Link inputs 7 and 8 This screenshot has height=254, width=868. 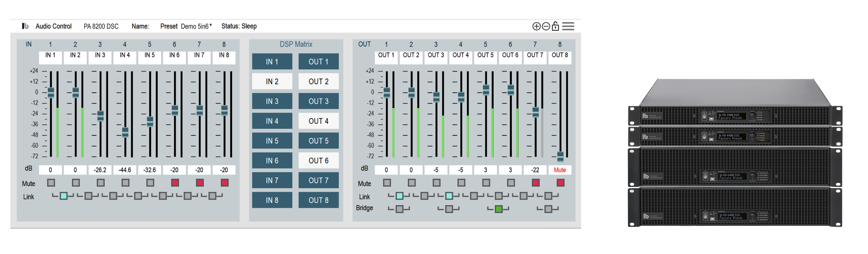212,196
